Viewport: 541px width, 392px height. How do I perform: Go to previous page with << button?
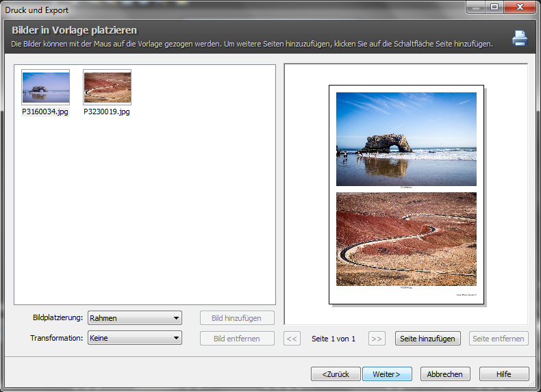292,339
